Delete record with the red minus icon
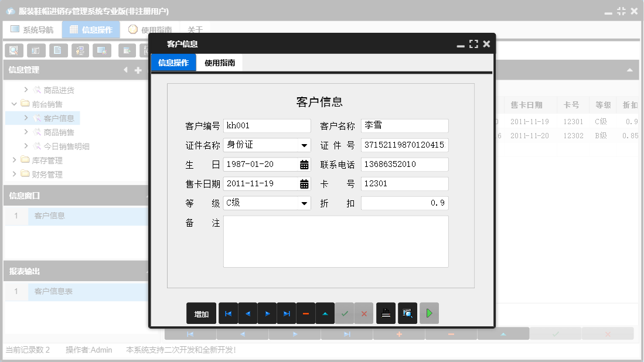This screenshot has height=362, width=644. click(306, 313)
